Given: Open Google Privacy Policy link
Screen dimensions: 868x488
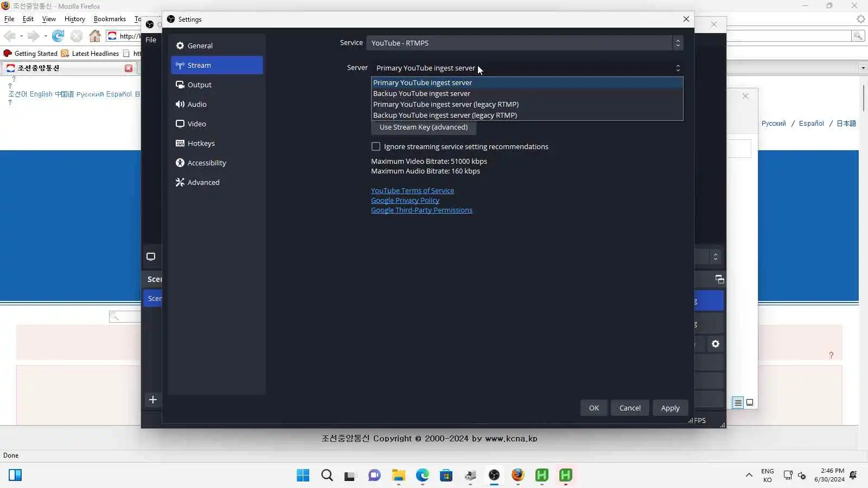Looking at the screenshot, I should click(405, 200).
